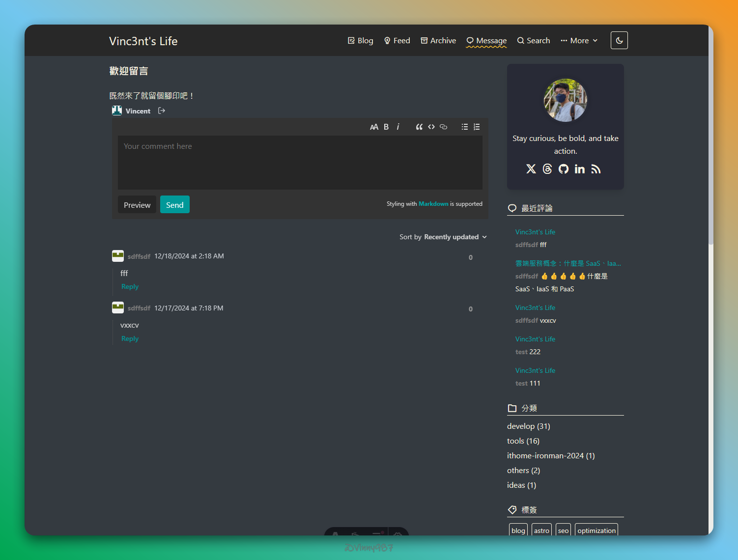Image resolution: width=738 pixels, height=560 pixels.
Task: Go to the Archive page
Action: pyautogui.click(x=438, y=41)
